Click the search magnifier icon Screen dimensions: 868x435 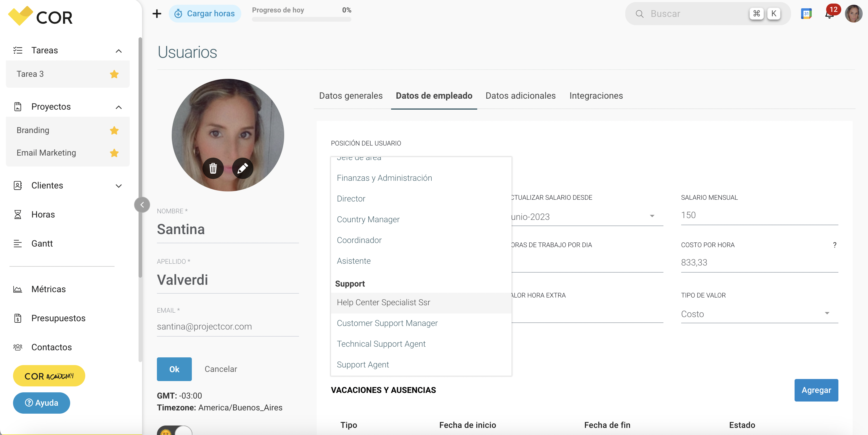[x=639, y=14]
